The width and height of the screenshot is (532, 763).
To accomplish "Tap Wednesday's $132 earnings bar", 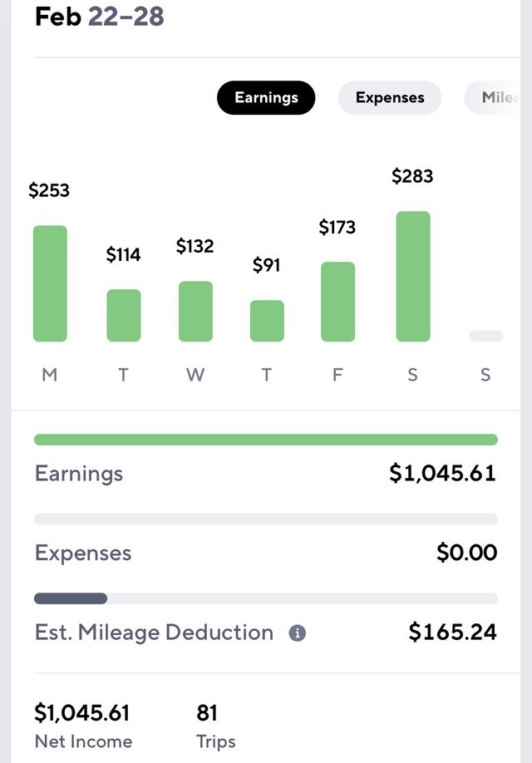I will [195, 312].
